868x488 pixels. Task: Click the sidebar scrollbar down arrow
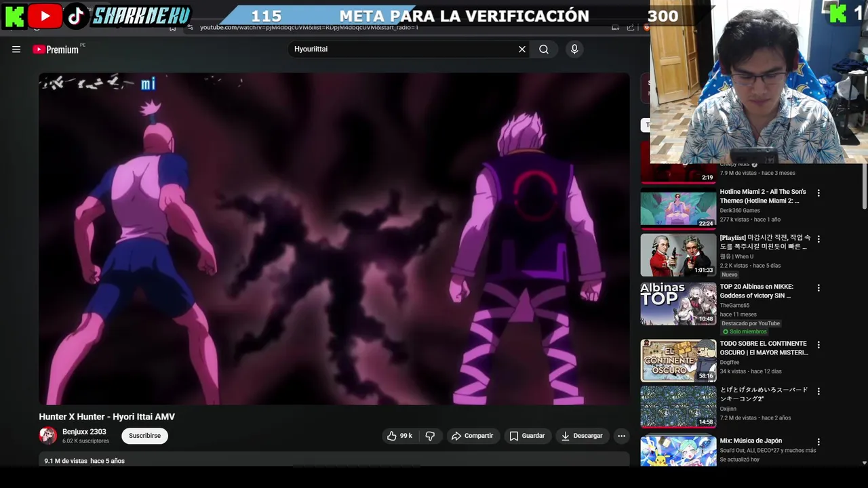(x=864, y=463)
